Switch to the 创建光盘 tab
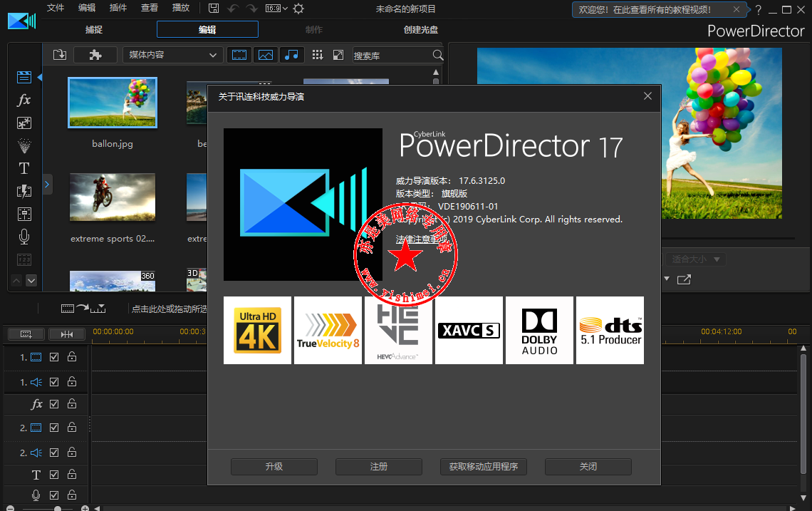 click(420, 29)
